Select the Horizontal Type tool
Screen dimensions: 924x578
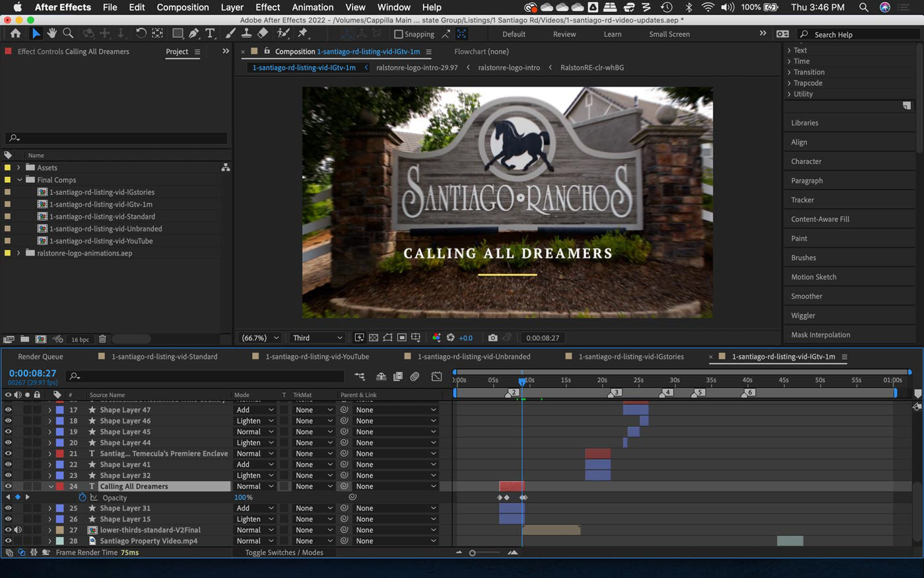coord(210,33)
